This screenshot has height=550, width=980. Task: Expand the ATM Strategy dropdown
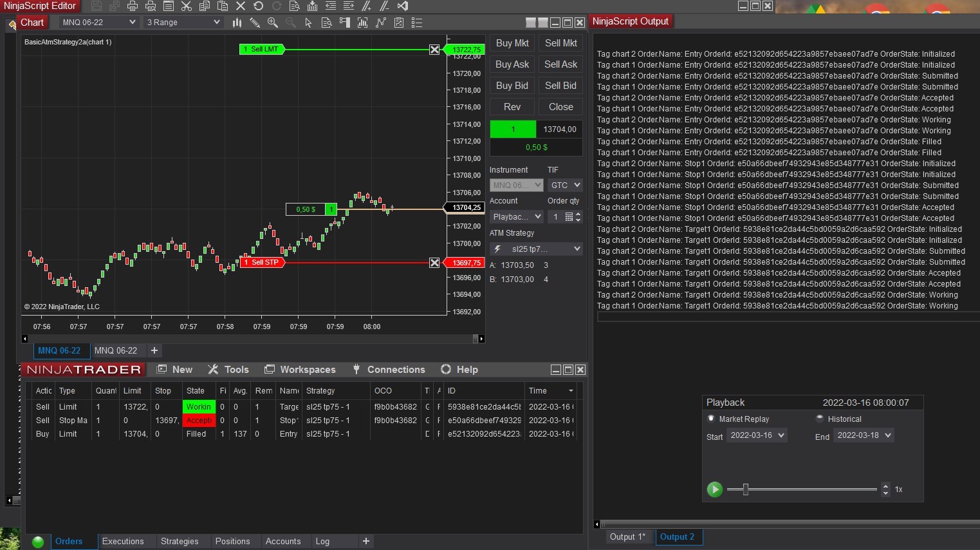coord(536,249)
